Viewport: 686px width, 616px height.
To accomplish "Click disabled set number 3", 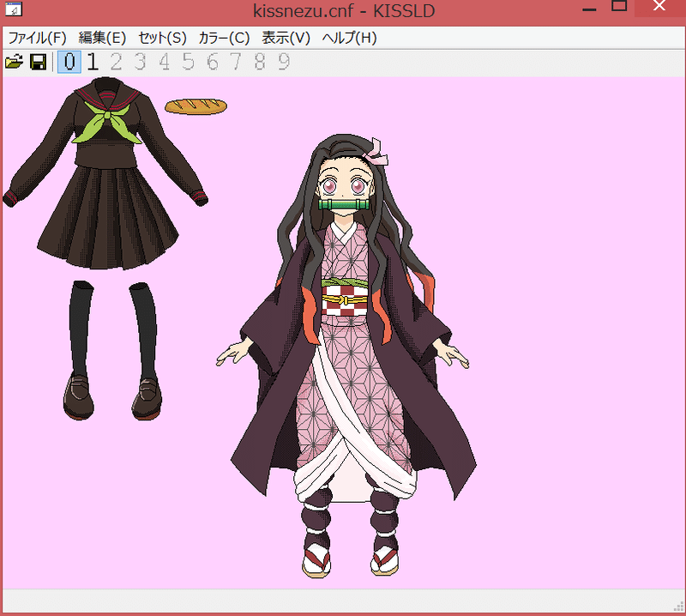I will pyautogui.click(x=140, y=62).
